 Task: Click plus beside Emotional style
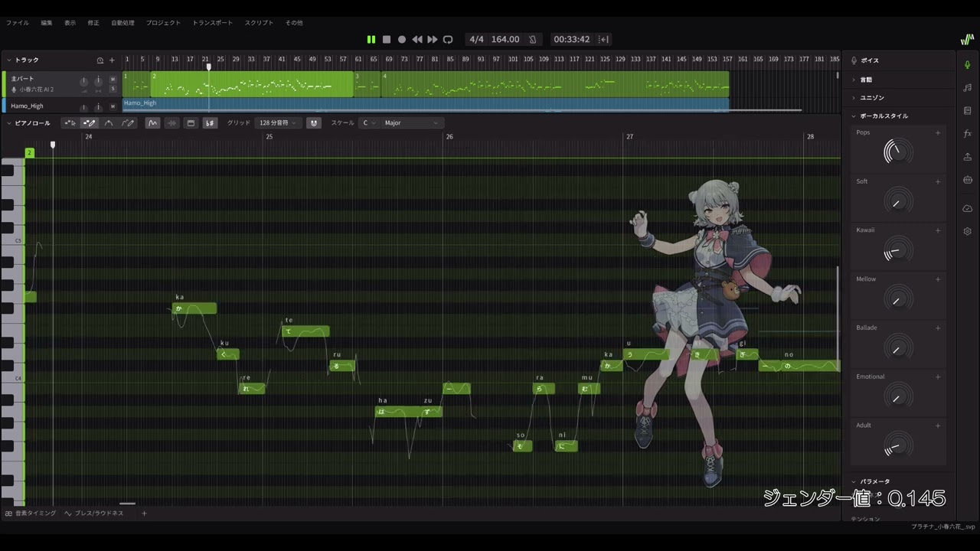point(938,377)
